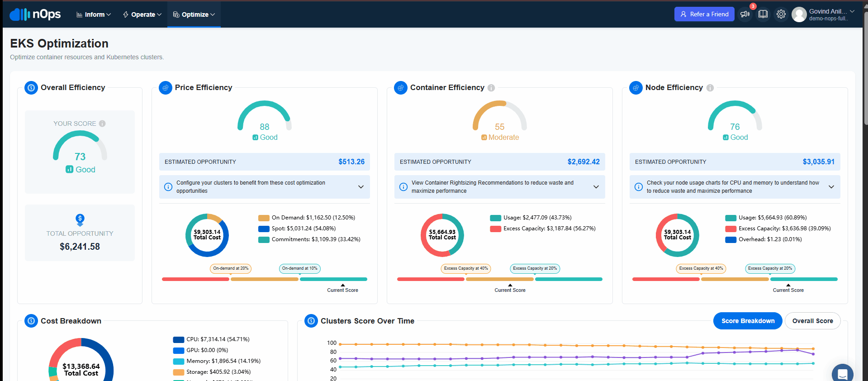Click the user avatar picture

[799, 14]
